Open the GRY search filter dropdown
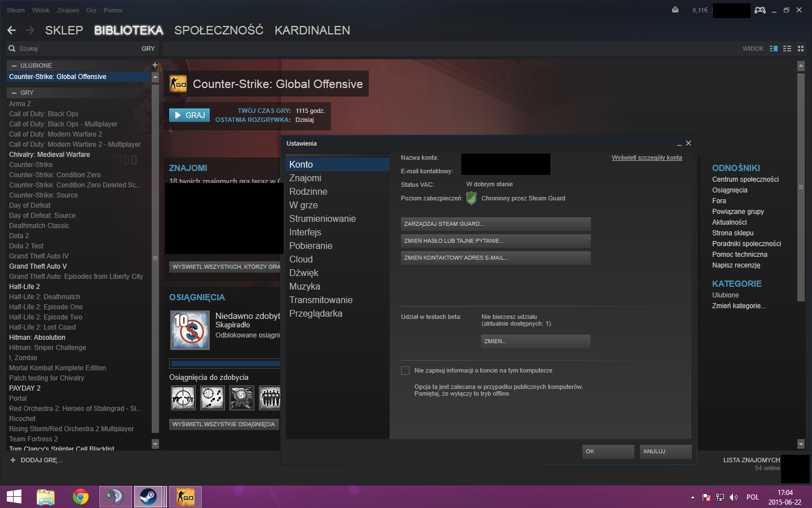The height and width of the screenshot is (508, 812). pos(148,49)
